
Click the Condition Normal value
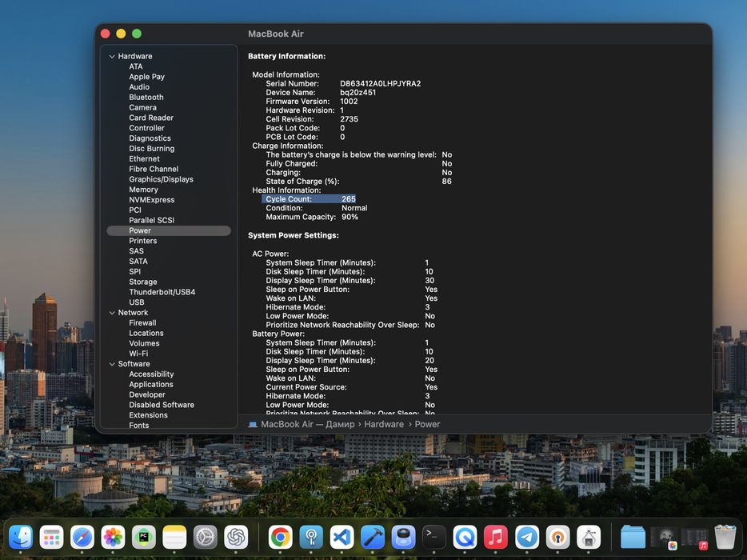point(354,208)
